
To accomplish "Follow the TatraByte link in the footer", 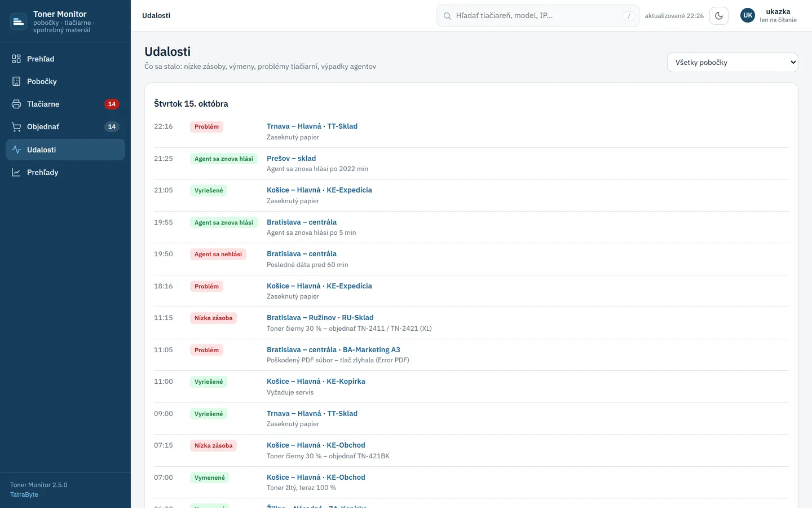I will tap(24, 494).
